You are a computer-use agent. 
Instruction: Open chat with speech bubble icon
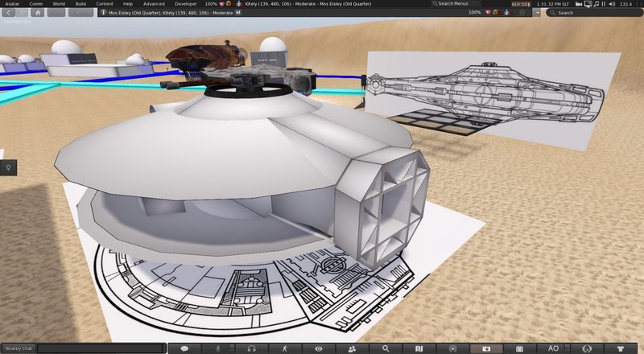point(184,348)
